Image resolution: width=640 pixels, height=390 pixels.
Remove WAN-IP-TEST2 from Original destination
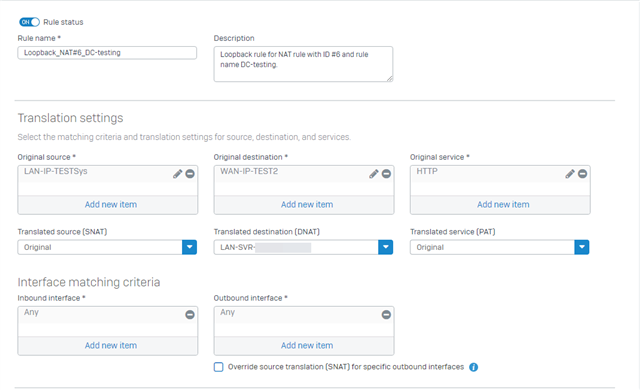point(386,174)
